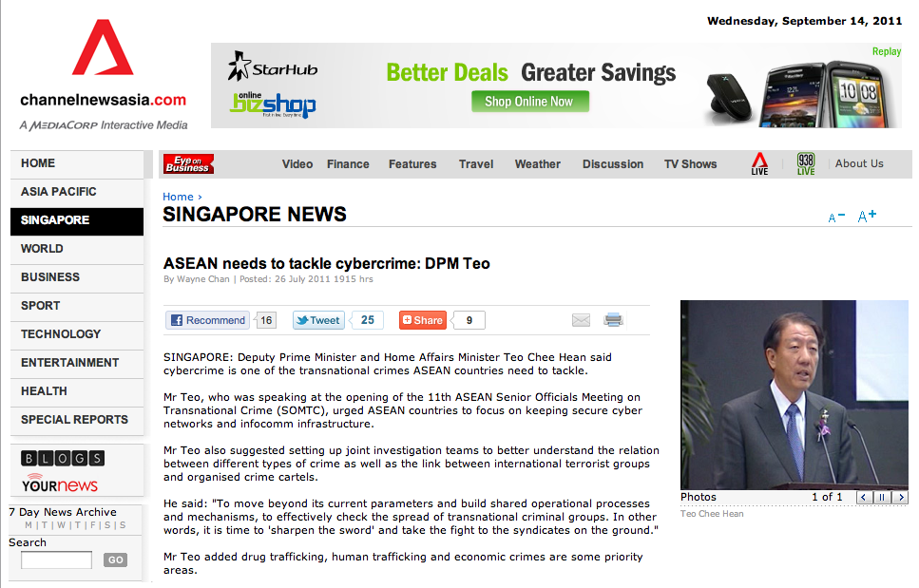
Task: Click the Eye on Business logo
Action: click(x=188, y=163)
